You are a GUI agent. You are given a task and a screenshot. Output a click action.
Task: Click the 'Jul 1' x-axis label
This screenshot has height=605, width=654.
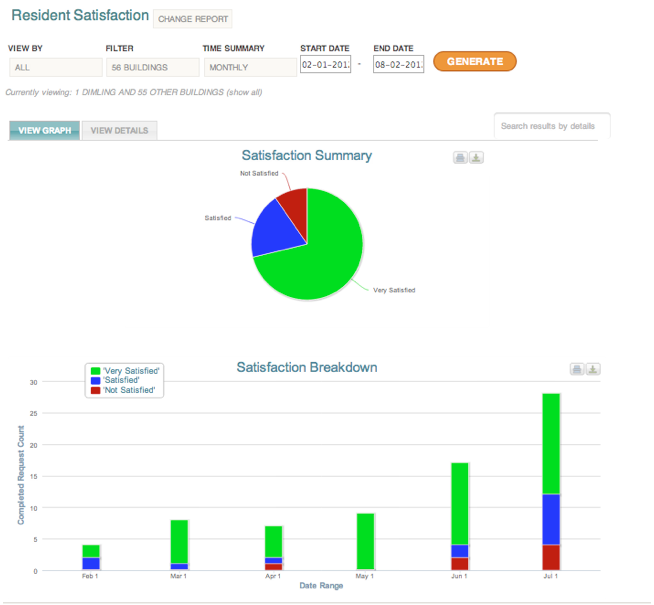(551, 576)
